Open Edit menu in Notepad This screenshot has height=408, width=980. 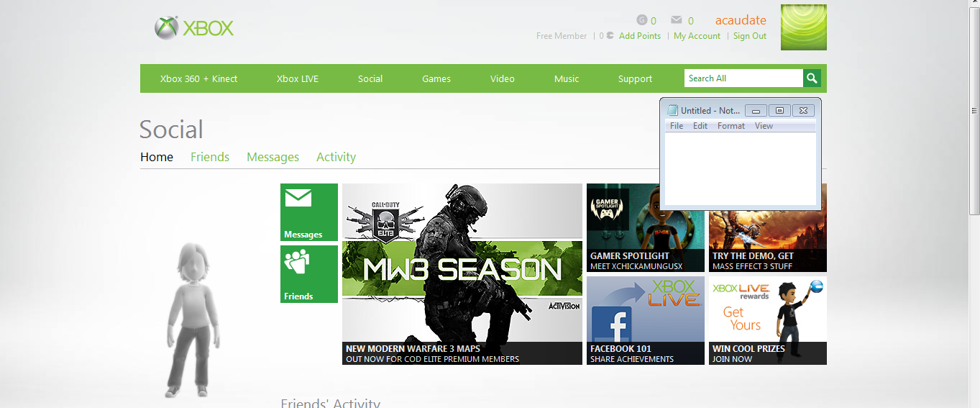700,126
